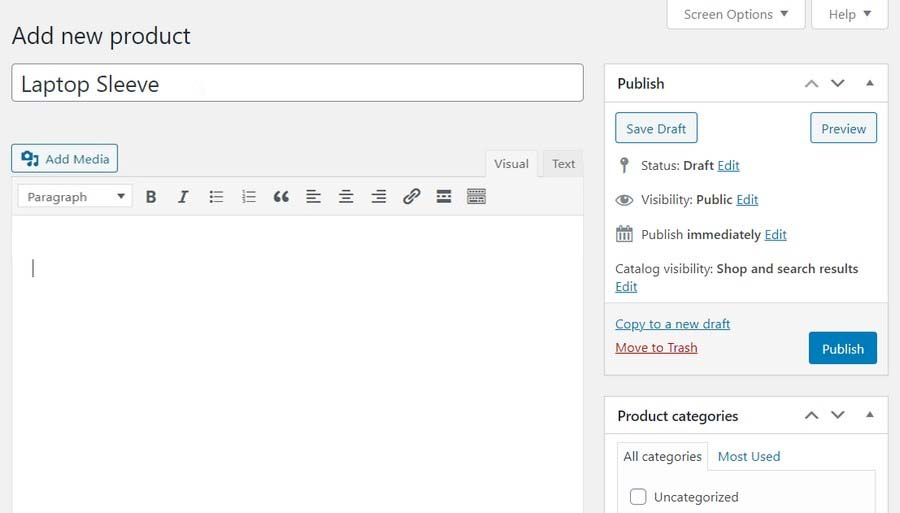Collapse the Publish panel

tap(870, 83)
